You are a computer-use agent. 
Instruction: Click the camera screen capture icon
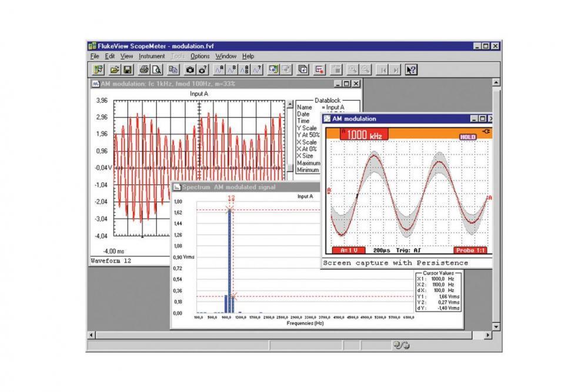coord(190,70)
